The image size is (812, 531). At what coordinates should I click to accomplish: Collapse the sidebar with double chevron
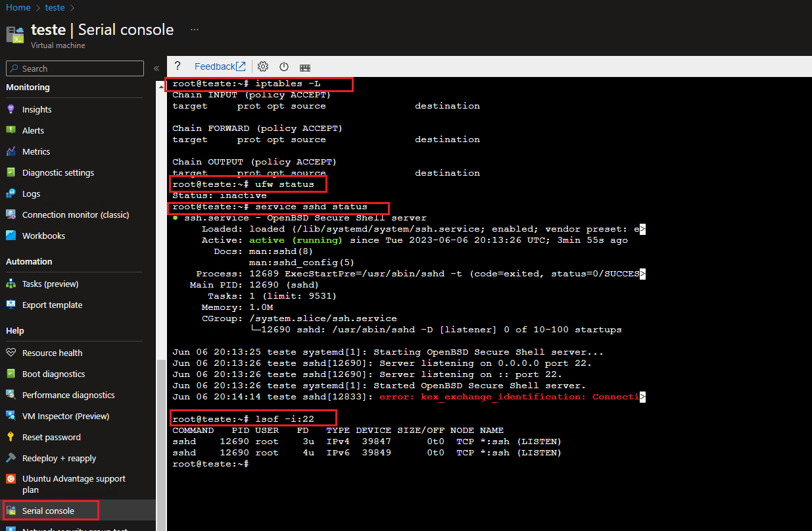click(x=156, y=68)
